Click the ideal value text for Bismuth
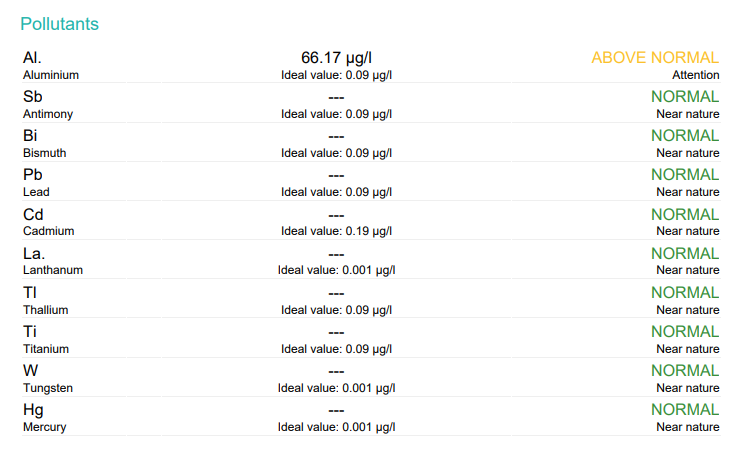 pyautogui.click(x=336, y=153)
